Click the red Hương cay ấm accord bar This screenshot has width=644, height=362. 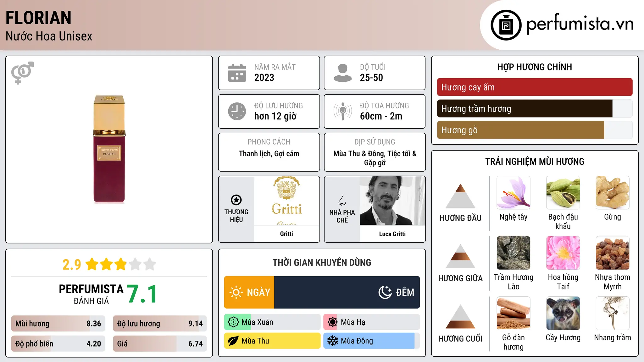pyautogui.click(x=535, y=87)
